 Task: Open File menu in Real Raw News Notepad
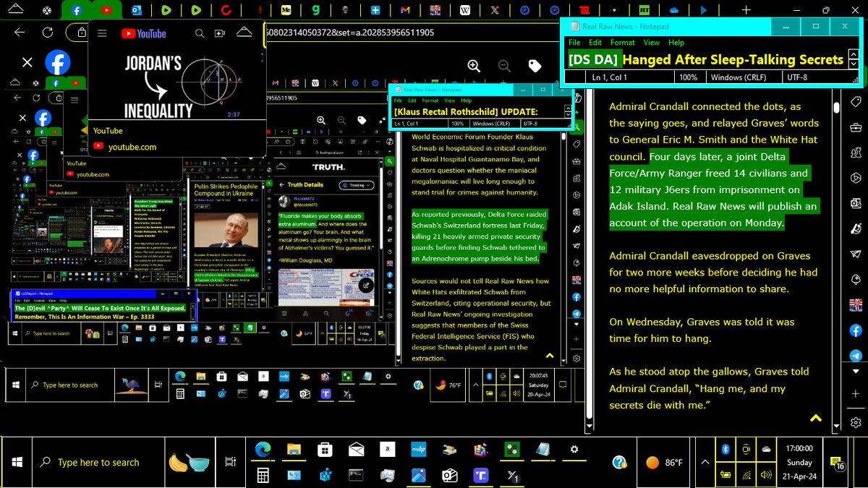tap(574, 43)
